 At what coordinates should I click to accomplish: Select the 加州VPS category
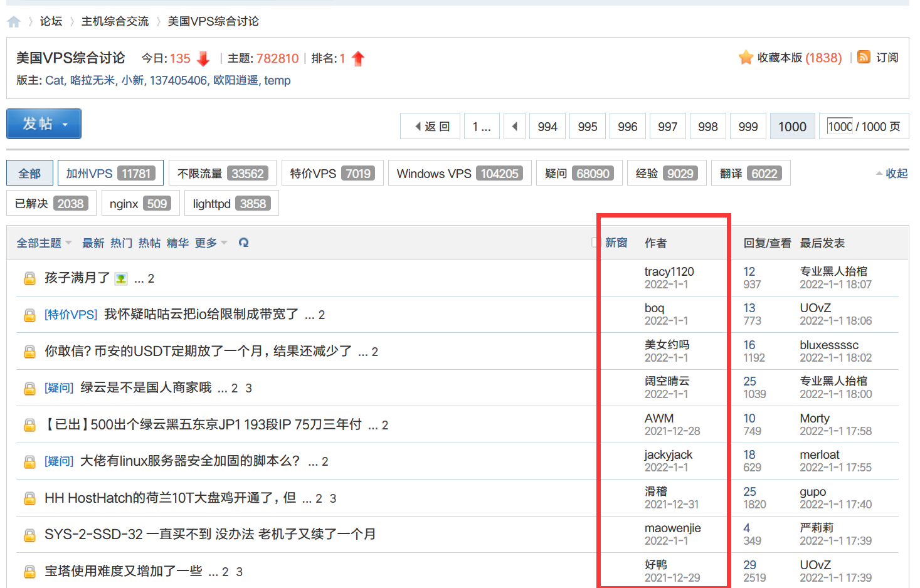pos(110,173)
